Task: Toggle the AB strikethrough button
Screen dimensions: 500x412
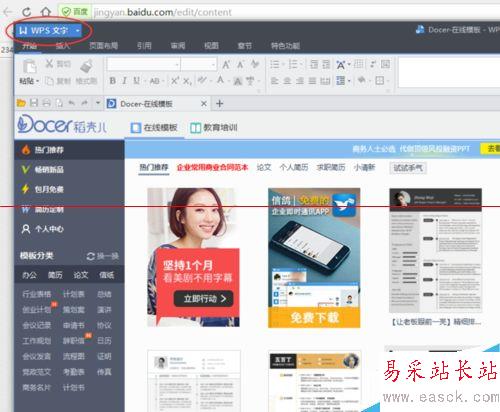Action: click(154, 81)
